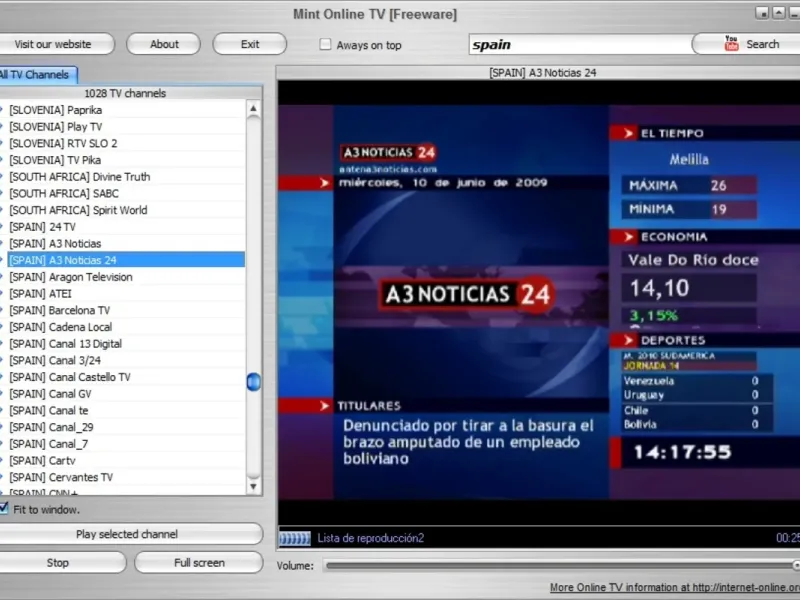Screen dimensions: 800x600
Task: Enable the Aways on top checkbox
Action: pyautogui.click(x=325, y=44)
